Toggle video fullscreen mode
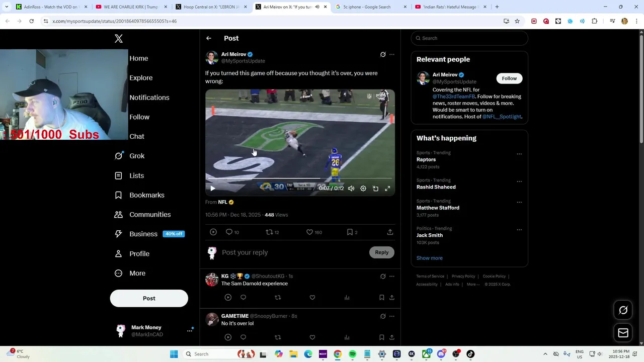The image size is (644, 362). coord(387,189)
